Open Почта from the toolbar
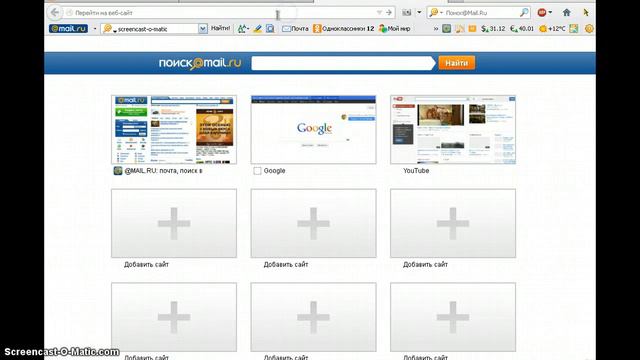Image resolution: width=640 pixels, height=360 pixels. click(x=296, y=29)
